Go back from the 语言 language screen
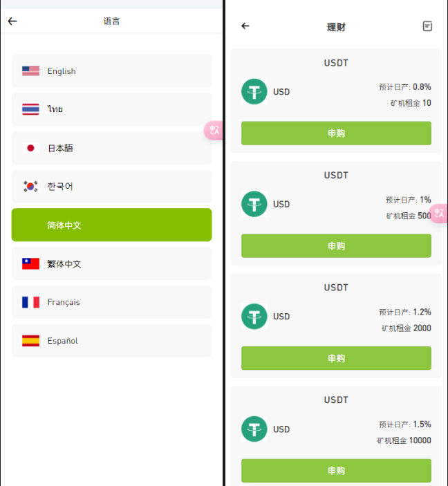Viewport: 448px width, 486px height. click(x=12, y=21)
